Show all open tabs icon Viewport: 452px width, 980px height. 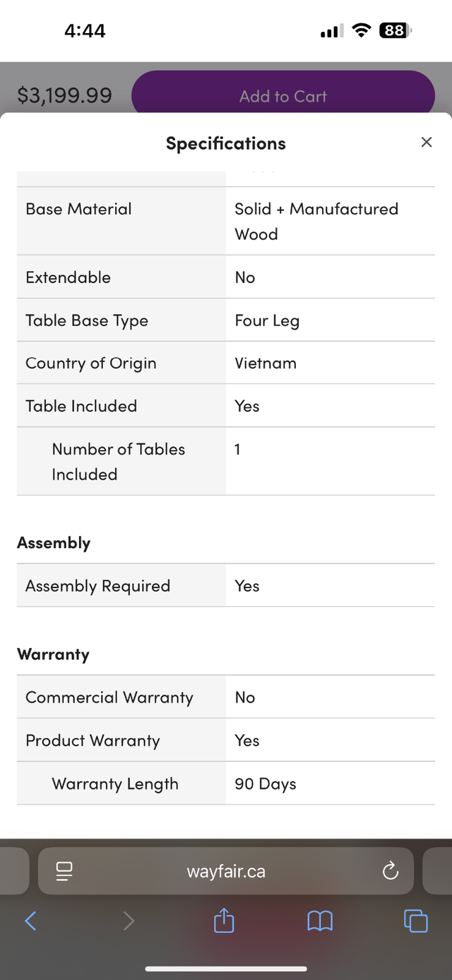coord(415,921)
